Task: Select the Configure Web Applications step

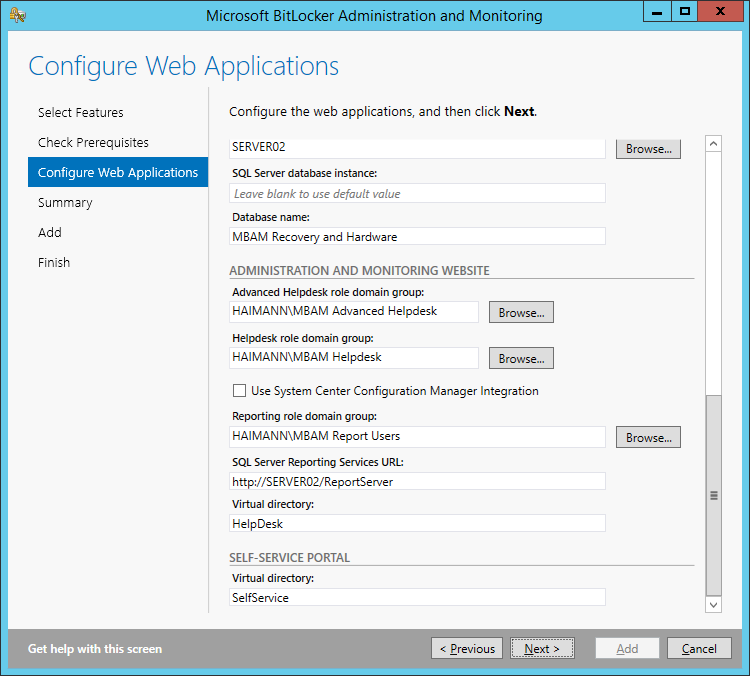Action: 118,172
